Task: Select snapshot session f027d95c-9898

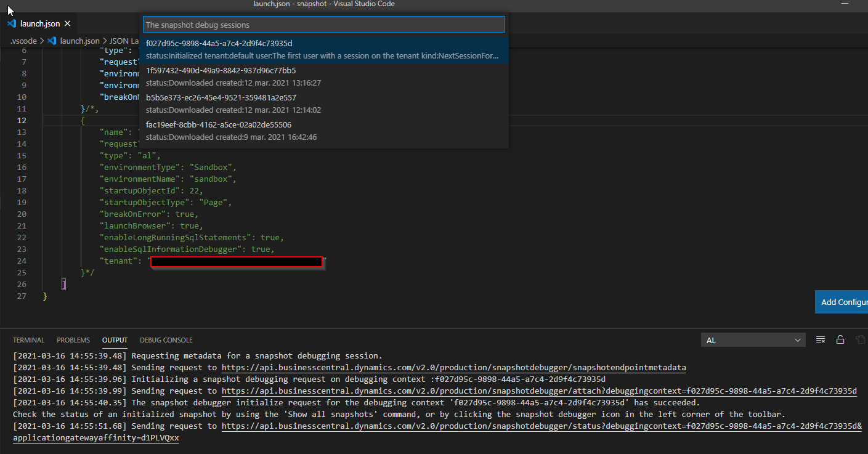Action: pyautogui.click(x=323, y=49)
